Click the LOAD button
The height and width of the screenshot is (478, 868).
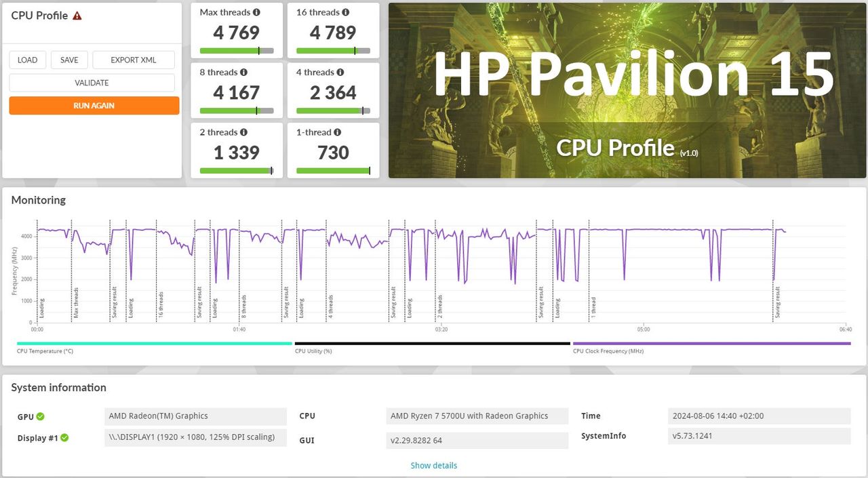(28, 60)
